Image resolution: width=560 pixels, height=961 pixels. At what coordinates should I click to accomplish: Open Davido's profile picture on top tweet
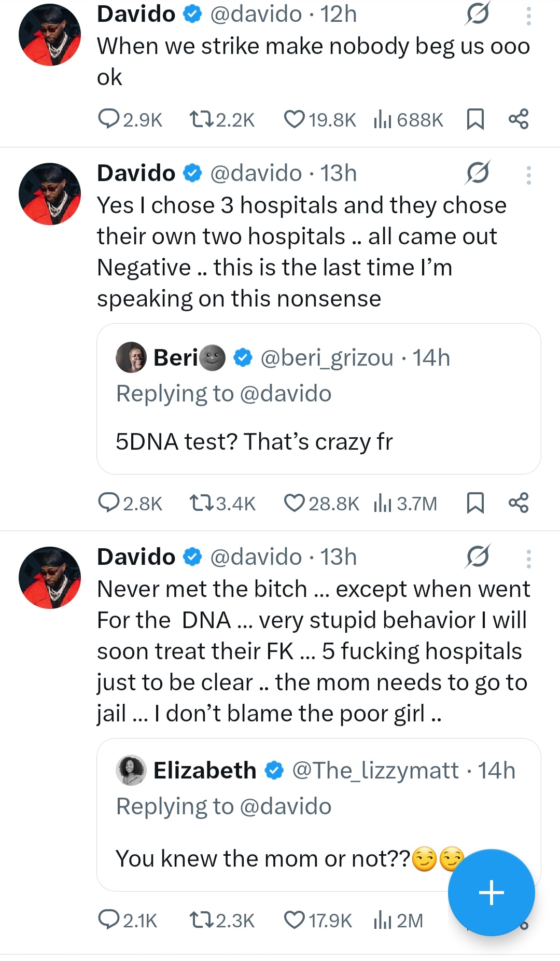[50, 35]
